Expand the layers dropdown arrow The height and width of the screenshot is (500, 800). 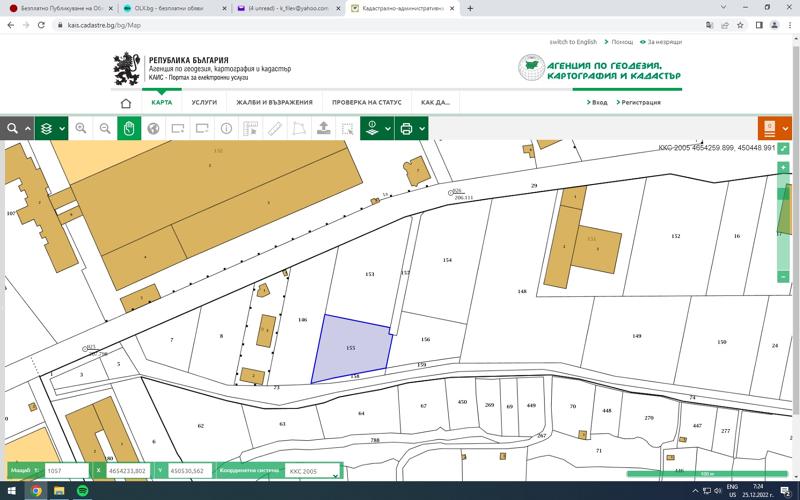(x=62, y=129)
